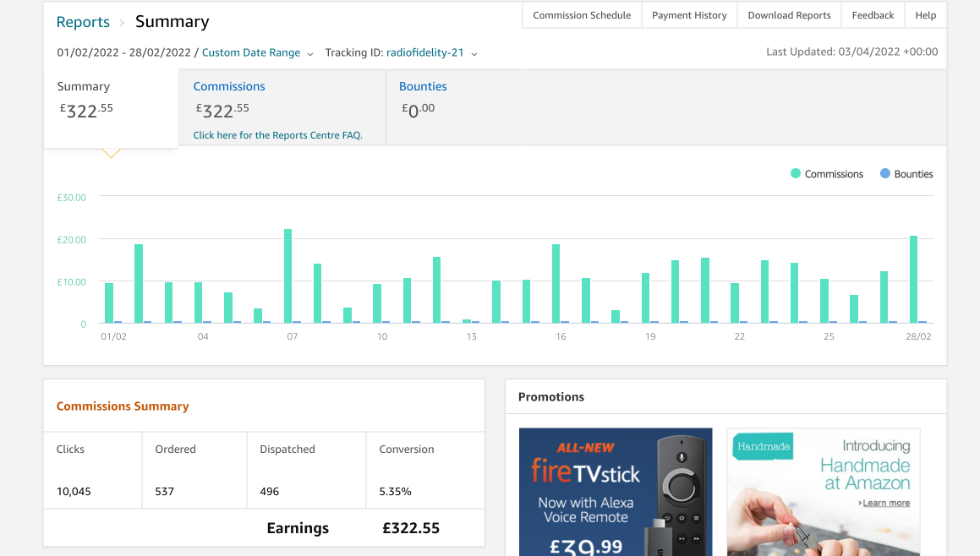Click the date range 01/02/2022 - 28/02/2022
This screenshot has width=980, height=556.
pos(123,52)
